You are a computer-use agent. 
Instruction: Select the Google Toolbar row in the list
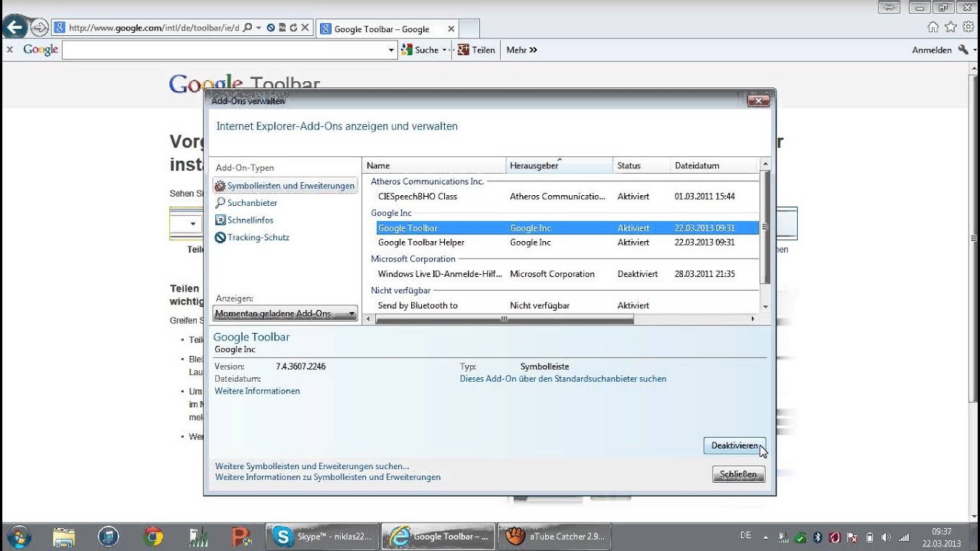(x=567, y=228)
